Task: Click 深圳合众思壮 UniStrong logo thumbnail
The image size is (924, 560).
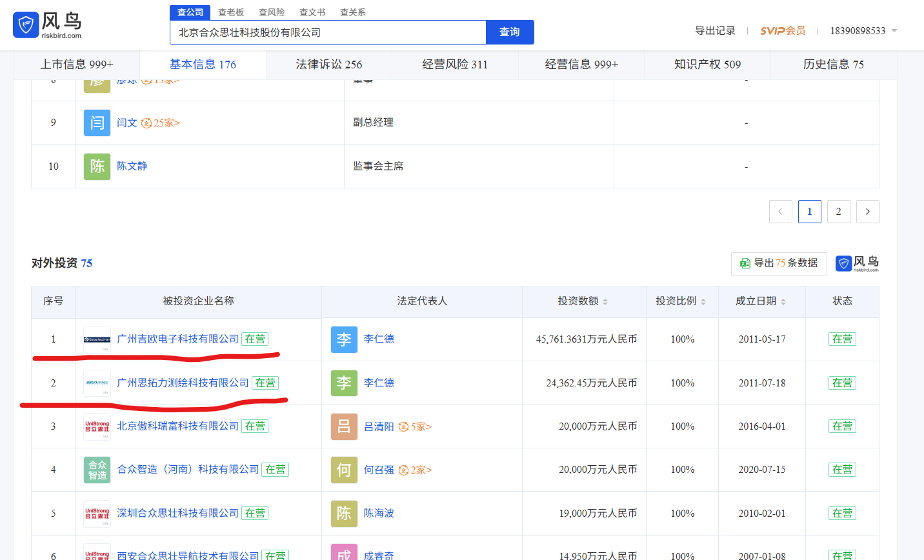Action: coord(97,514)
